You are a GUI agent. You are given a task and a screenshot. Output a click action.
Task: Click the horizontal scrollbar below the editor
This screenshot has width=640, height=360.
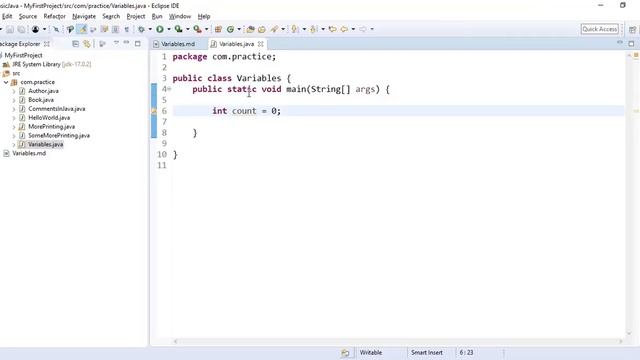click(398, 341)
